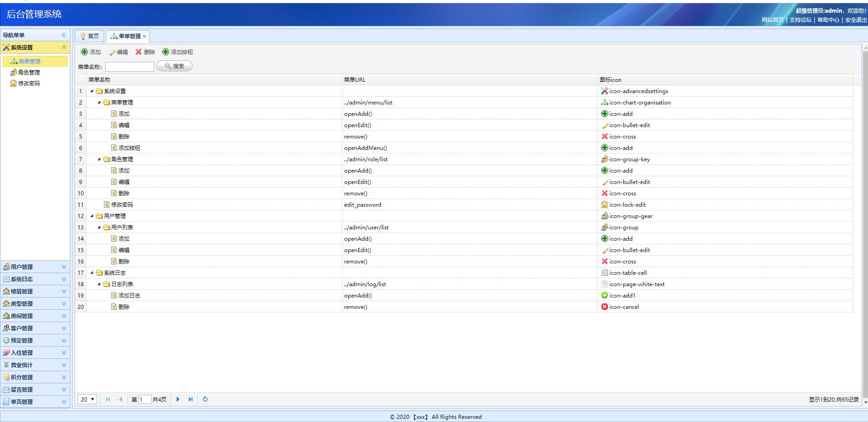
Task: Jump to last page in pagination
Action: [191, 399]
